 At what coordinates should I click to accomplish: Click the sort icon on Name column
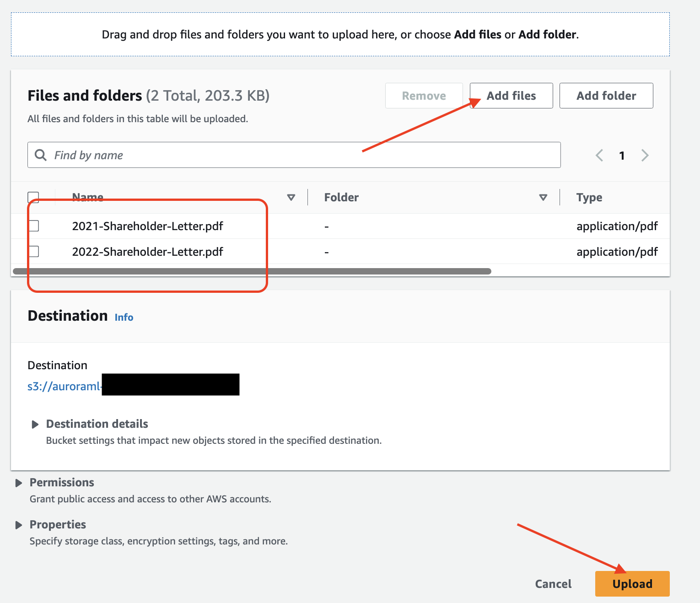291,197
